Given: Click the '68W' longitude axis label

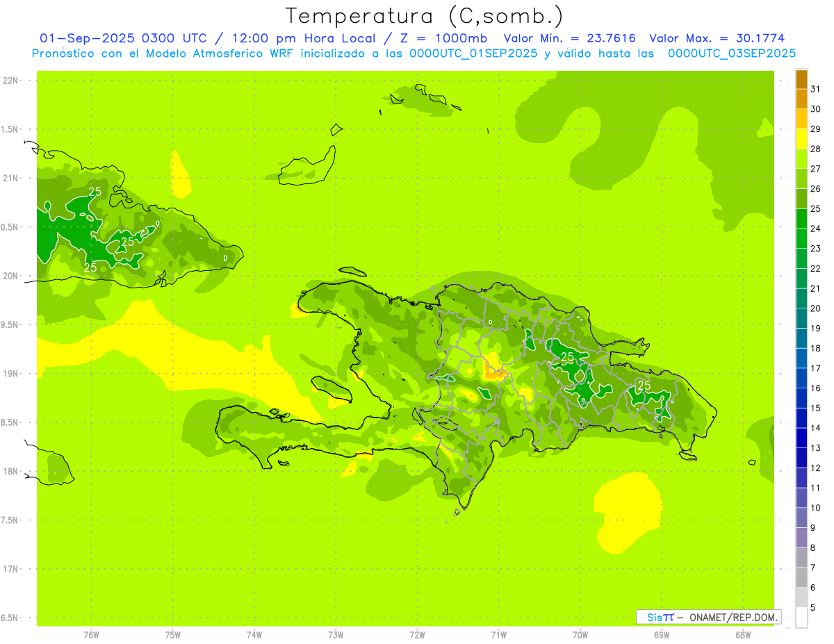Looking at the screenshot, I should [743, 635].
